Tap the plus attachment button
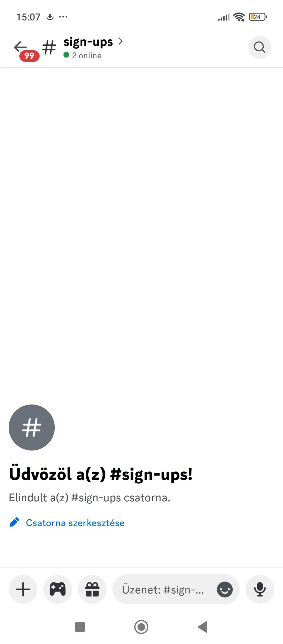 [x=23, y=590]
